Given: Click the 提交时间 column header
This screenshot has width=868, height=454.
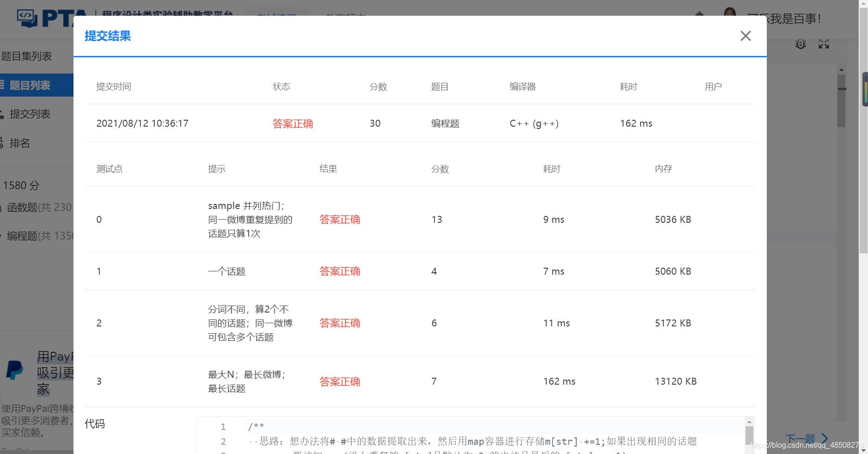Looking at the screenshot, I should 114,86.
